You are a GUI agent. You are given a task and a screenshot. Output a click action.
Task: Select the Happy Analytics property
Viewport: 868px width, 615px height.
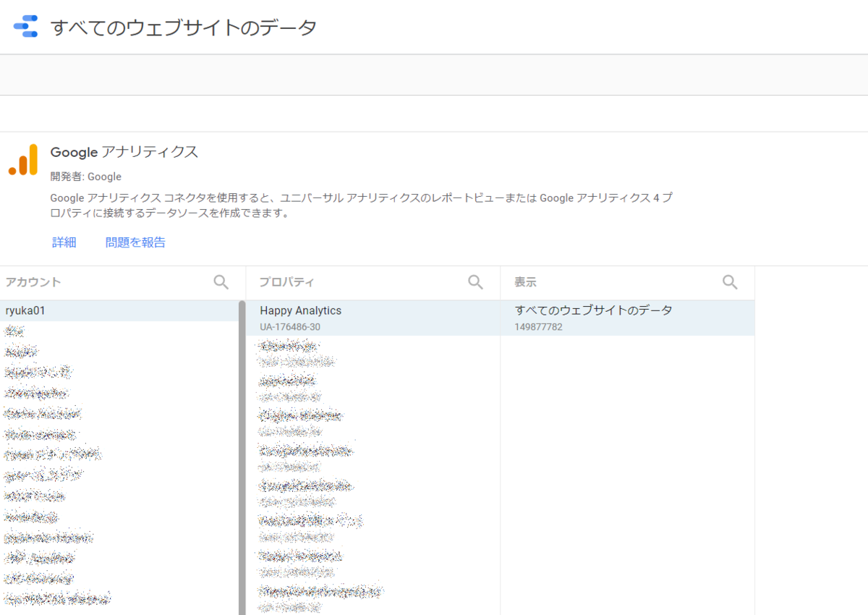pos(373,318)
